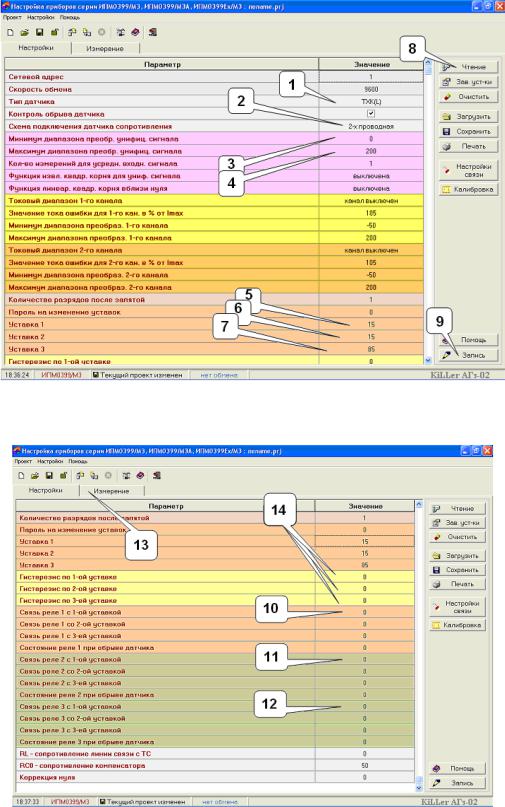Screen dimensions: 505x807
Task: Click the Сетевой адрес value cell
Action: point(371,77)
